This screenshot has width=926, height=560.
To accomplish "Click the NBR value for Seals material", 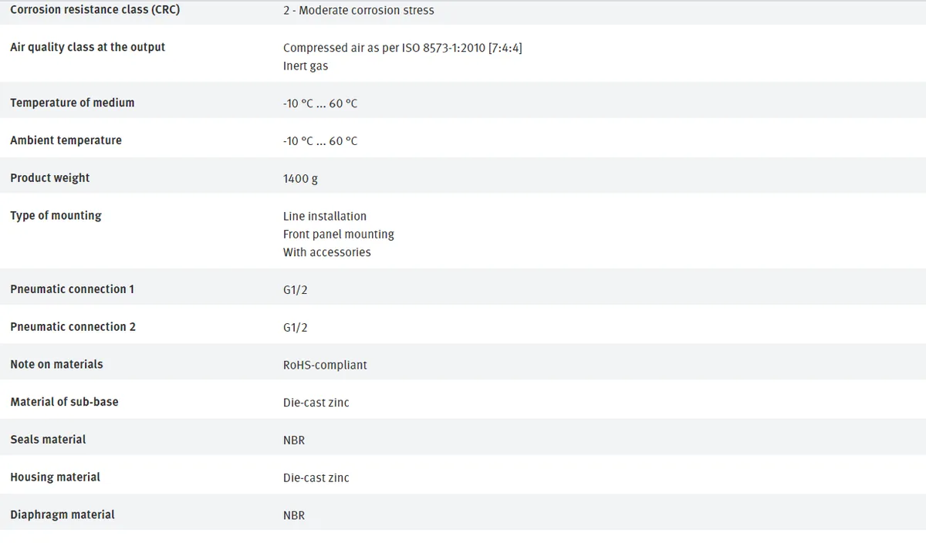I will [294, 440].
